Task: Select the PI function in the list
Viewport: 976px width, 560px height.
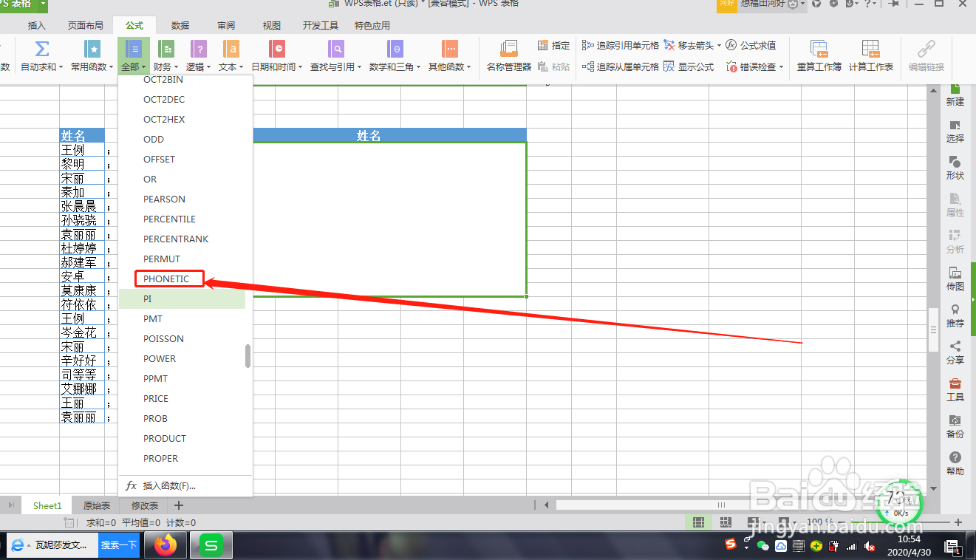Action: [182, 298]
